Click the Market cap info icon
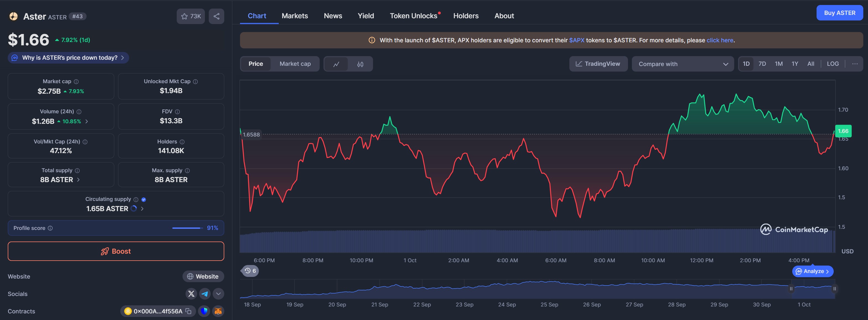Screen dimensions: 868x320 76,82
